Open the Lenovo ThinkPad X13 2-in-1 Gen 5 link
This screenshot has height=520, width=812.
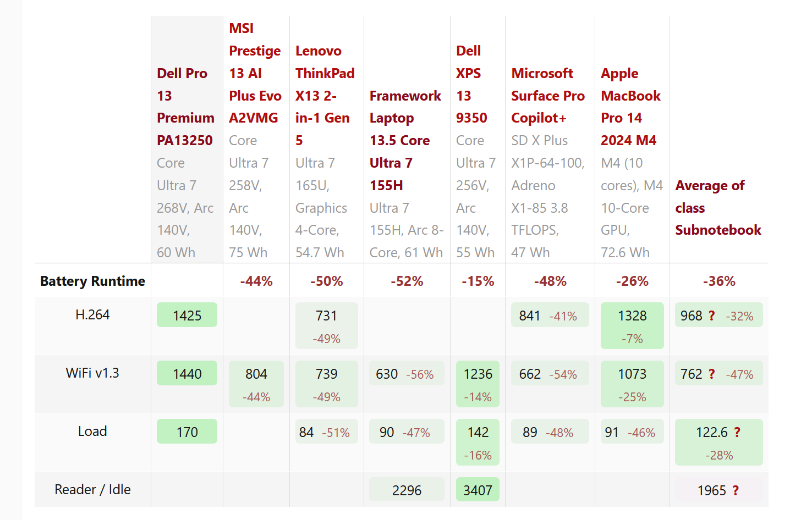(325, 96)
